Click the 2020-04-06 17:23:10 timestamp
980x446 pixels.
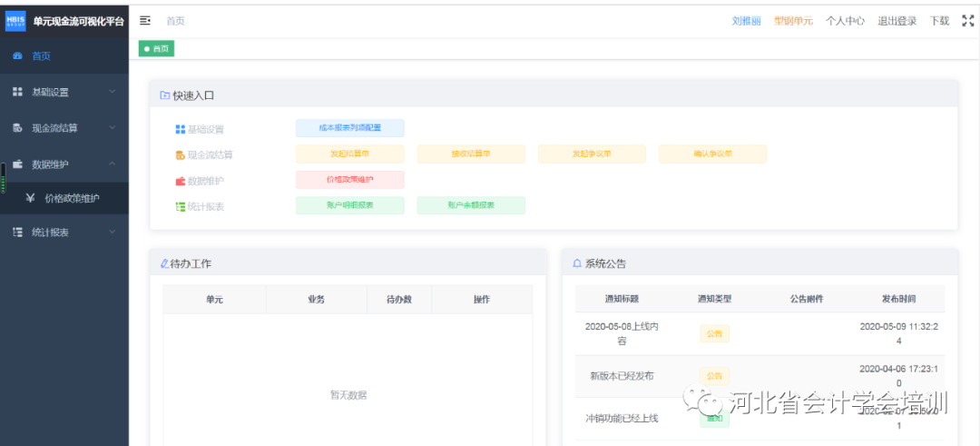coord(899,377)
